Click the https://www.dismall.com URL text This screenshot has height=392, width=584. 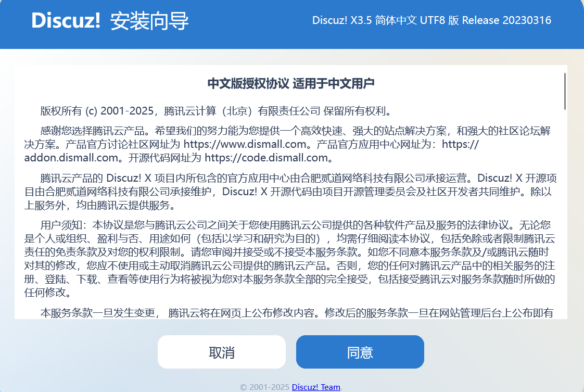pyautogui.click(x=245, y=144)
